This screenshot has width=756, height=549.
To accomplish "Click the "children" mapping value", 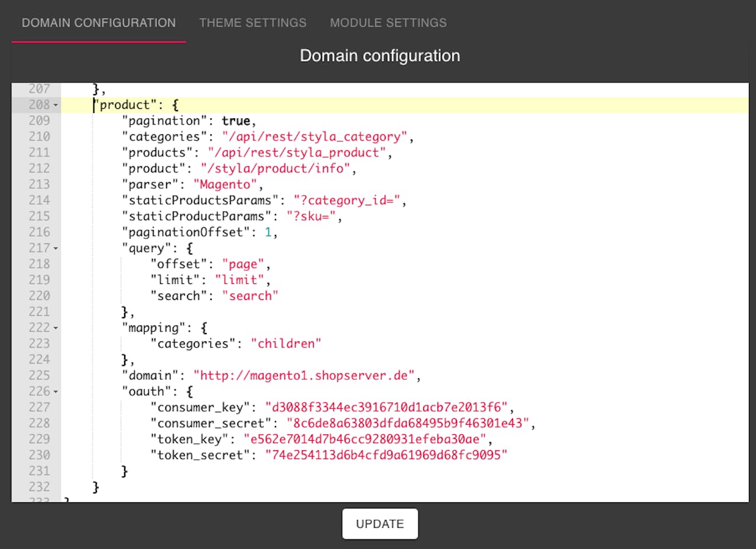I will [x=285, y=344].
